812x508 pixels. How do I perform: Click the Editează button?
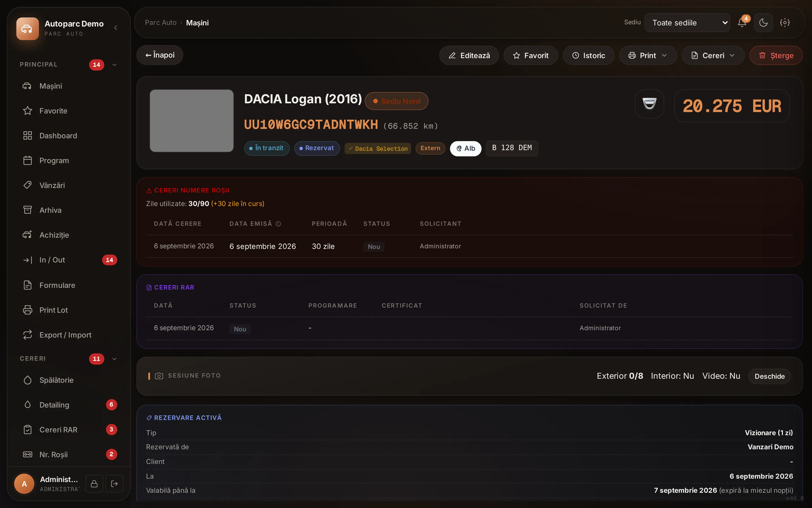(469, 55)
